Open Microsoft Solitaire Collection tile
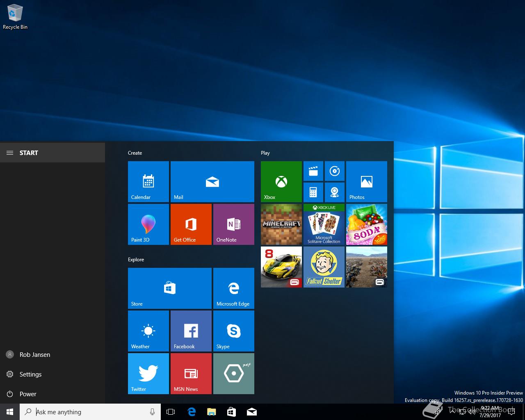The image size is (525, 420). pos(324,224)
